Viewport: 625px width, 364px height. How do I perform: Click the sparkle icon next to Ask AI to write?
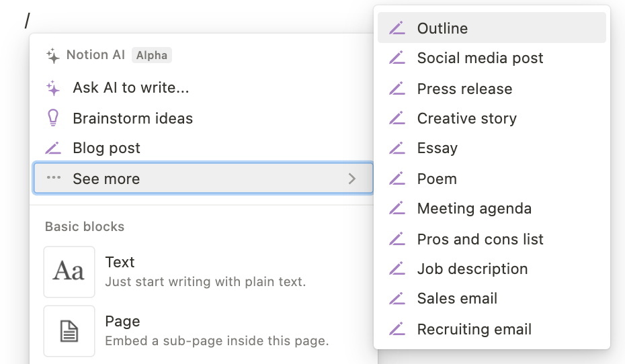point(52,88)
